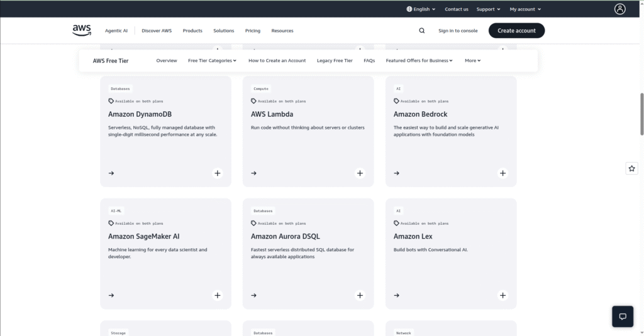Follow the arrow on AWS Lambda card
Screen dimensions: 644x336
254,173
